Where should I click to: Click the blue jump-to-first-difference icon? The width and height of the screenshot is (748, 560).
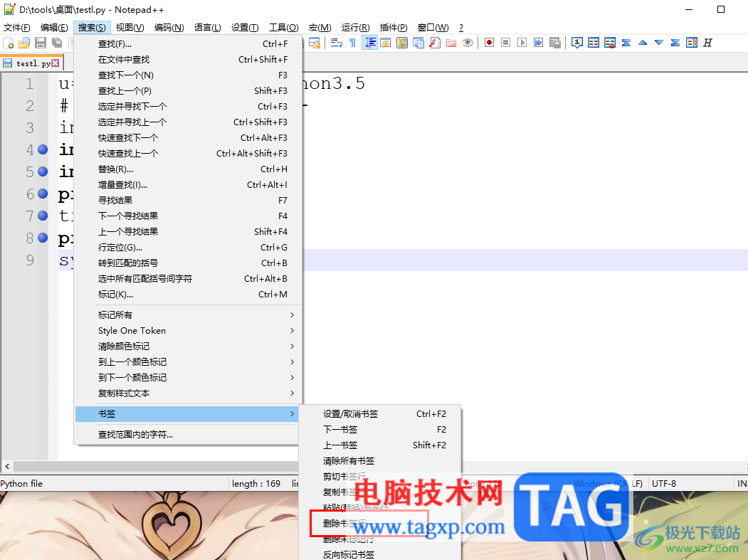[626, 43]
